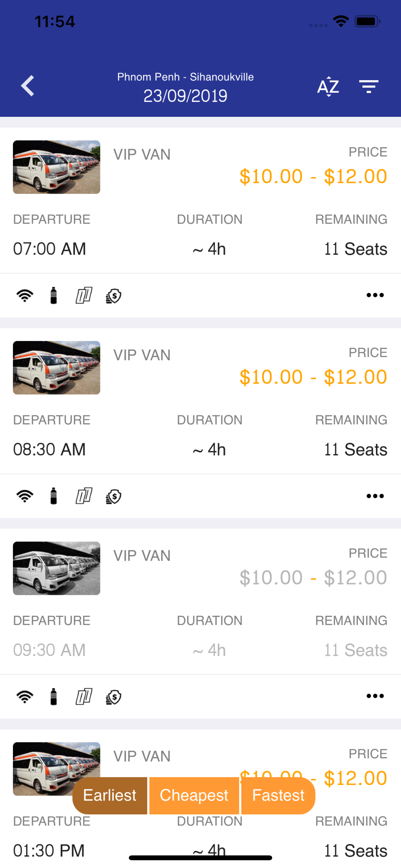Viewport: 401px width, 868px height.
Task: Expand more options for 08:30 AM trip
Action: (375, 496)
